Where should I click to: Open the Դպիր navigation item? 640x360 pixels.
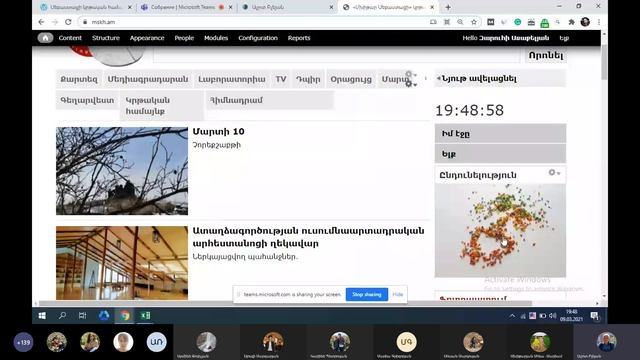point(308,79)
